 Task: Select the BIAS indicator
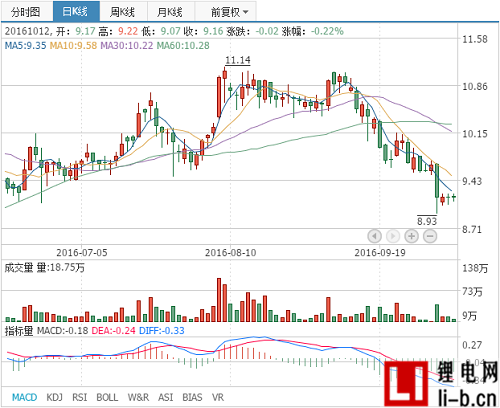(192, 397)
